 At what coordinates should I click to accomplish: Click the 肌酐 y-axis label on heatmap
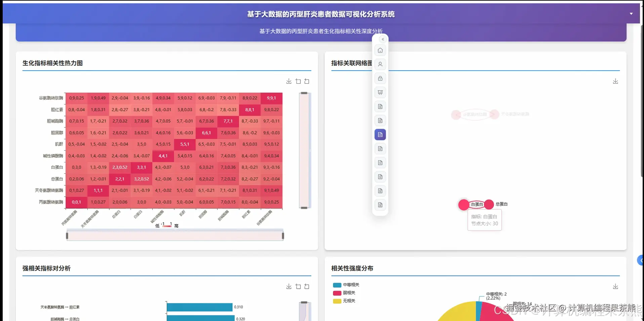pos(59,144)
